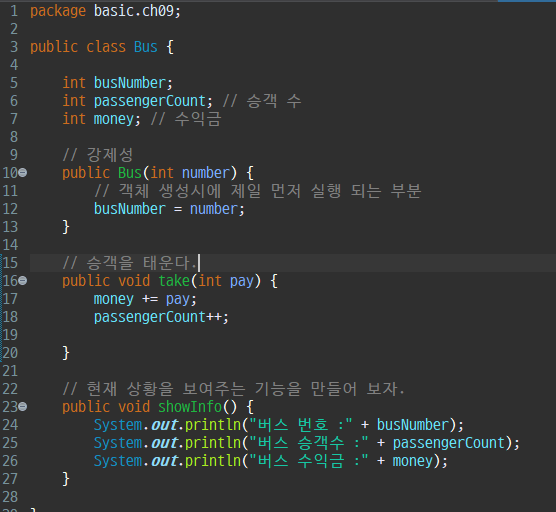Collapse the take method fold marker
This screenshot has width=556, height=512.
[x=22, y=281]
